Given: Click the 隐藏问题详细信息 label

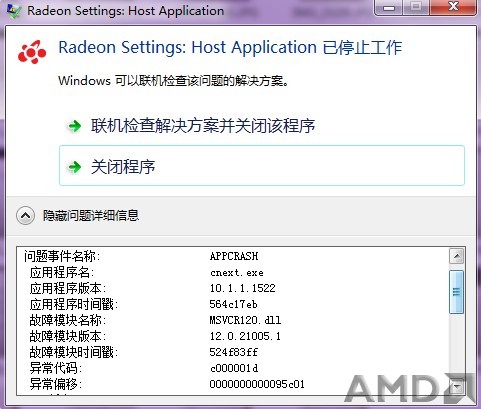Looking at the screenshot, I should (91, 216).
